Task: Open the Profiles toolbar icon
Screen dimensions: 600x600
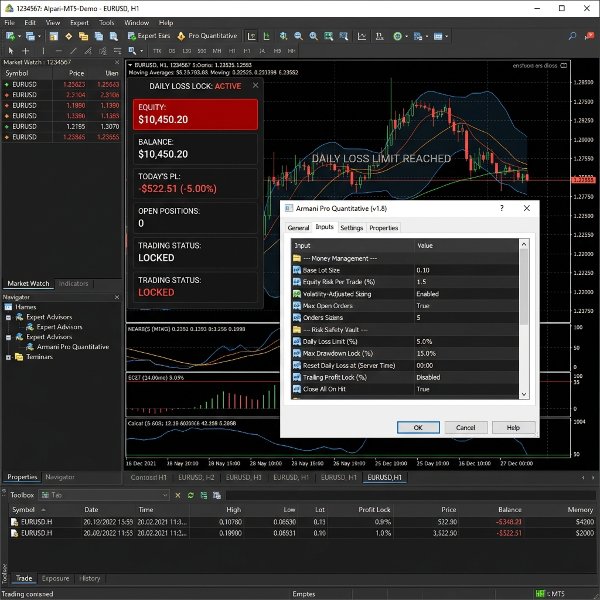Action: [30, 36]
